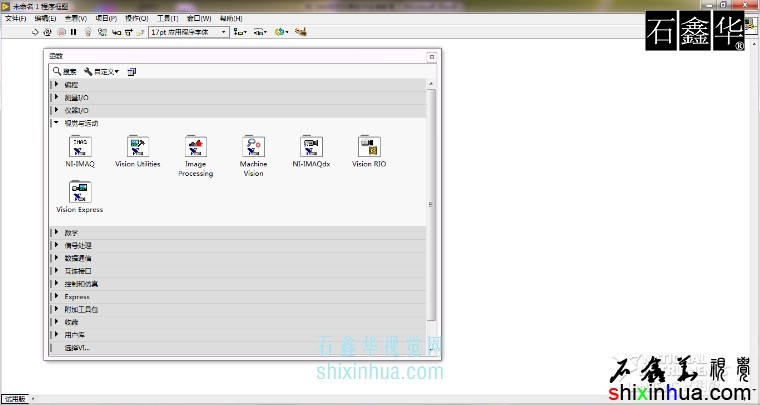Viewport: 760px width, 405px height.
Task: Open the 项目(P) menu
Action: 106,18
